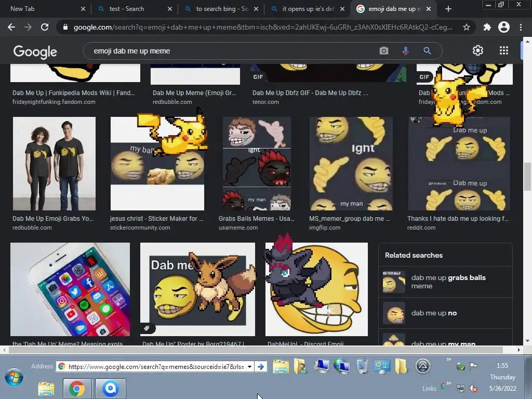
Task: Click the vertical scrollbar down arrow
Action: [x=527, y=341]
